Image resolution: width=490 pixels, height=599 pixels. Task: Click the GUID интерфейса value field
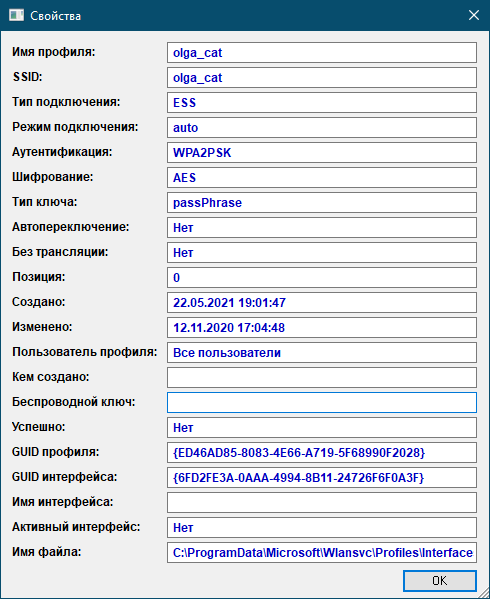coord(322,478)
